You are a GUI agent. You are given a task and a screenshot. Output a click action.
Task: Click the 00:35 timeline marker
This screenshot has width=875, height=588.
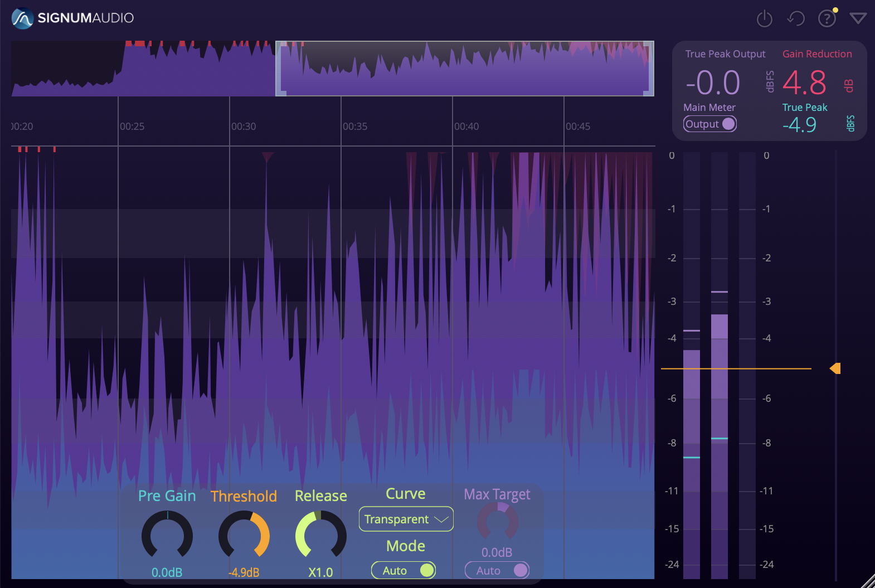tap(355, 127)
